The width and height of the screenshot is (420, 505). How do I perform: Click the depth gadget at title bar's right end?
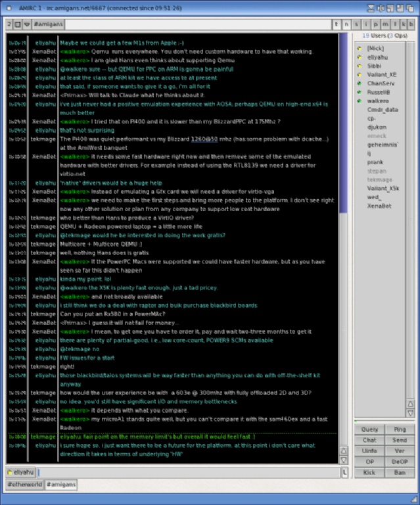(x=410, y=8)
